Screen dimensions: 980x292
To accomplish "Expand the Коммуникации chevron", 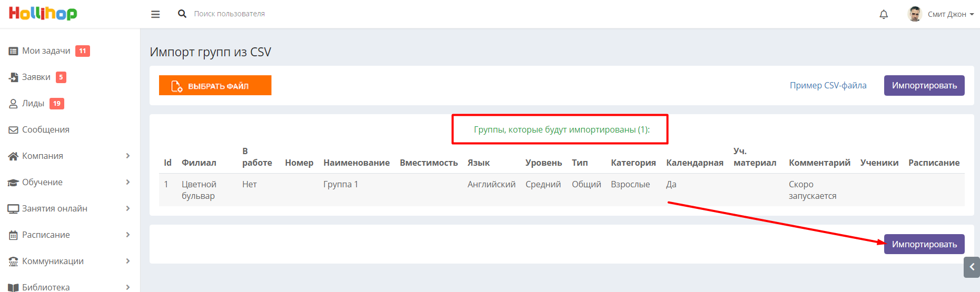I will 128,261.
